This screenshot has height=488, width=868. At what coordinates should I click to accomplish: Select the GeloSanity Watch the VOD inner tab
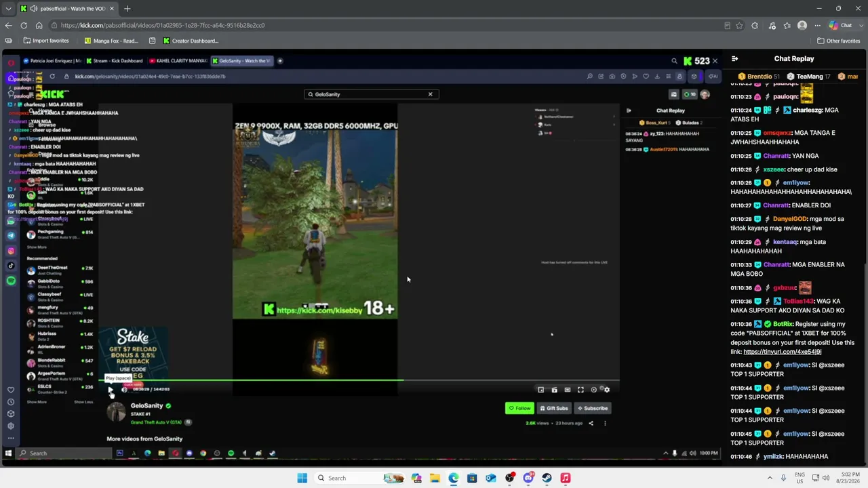click(x=243, y=61)
